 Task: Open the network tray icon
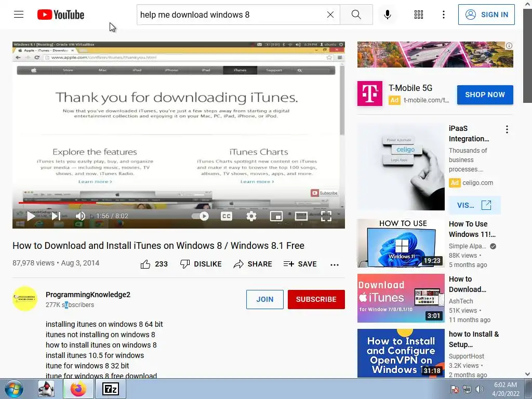tap(467, 389)
